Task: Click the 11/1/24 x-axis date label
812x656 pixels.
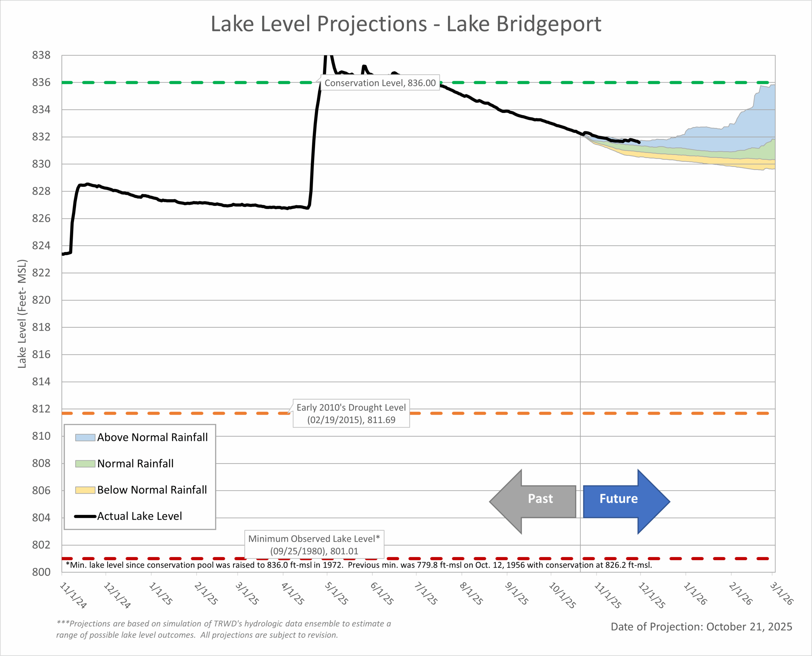Action: [x=73, y=595]
